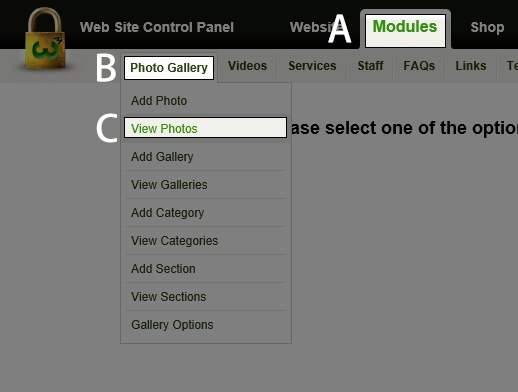Open the Services module menu

pos(312,66)
